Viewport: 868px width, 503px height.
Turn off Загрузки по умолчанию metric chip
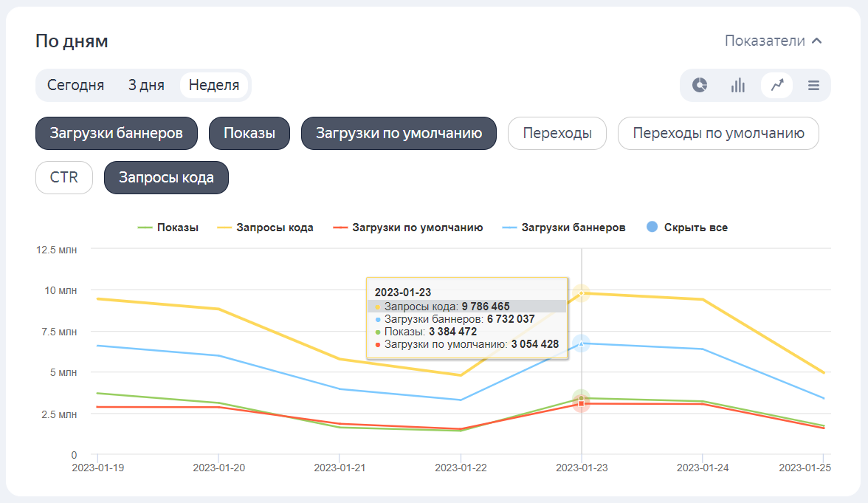click(x=399, y=134)
